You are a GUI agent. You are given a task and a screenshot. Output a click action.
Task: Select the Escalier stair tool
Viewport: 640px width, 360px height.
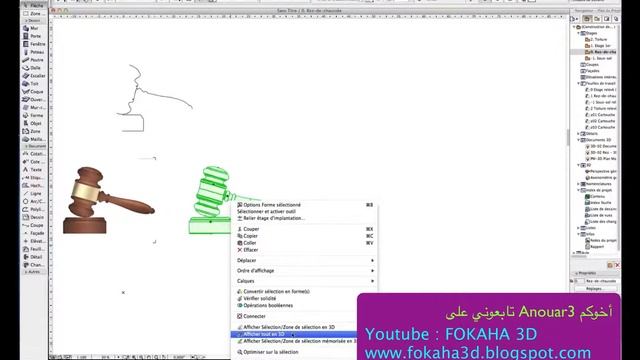click(x=34, y=76)
